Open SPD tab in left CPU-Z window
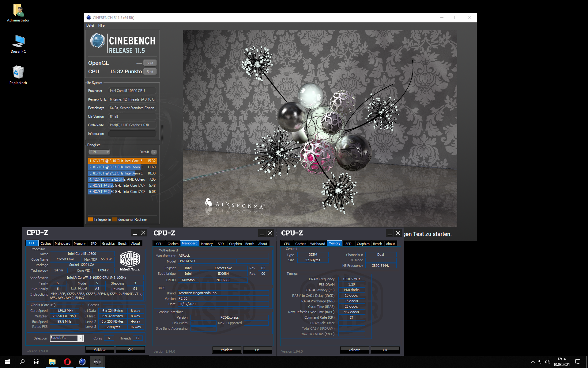This screenshot has height=368, width=588. [94, 243]
